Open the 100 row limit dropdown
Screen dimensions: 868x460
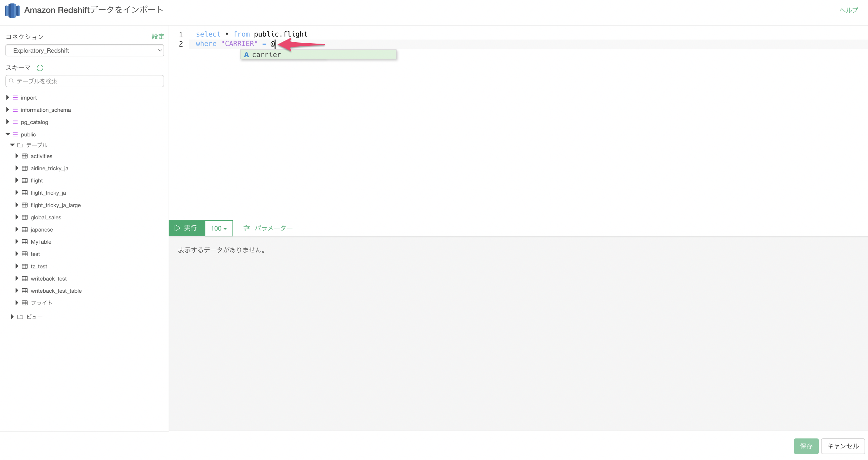point(219,228)
